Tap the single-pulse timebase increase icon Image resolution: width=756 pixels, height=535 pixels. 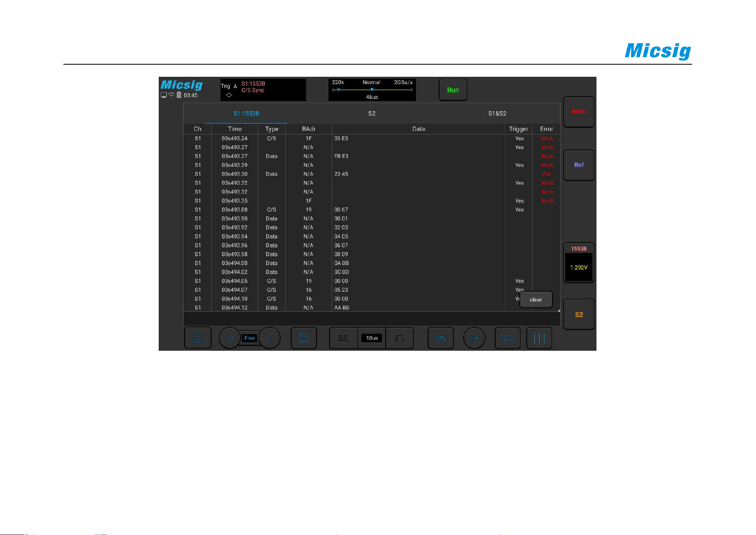[399, 338]
